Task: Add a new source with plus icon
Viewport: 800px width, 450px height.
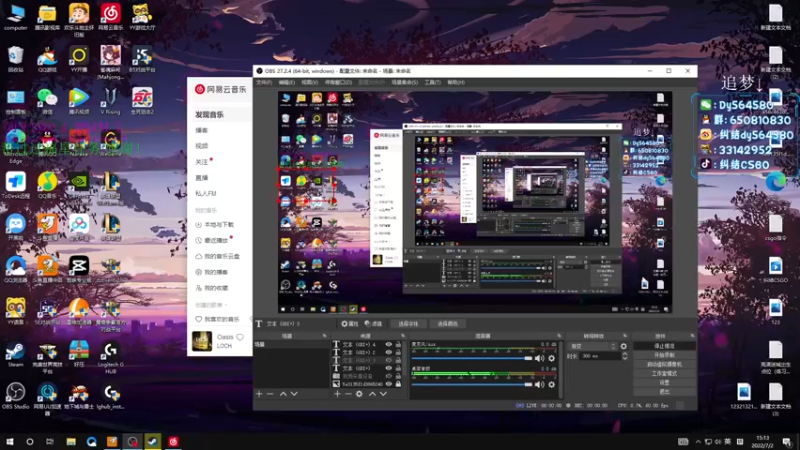Action: (x=337, y=394)
